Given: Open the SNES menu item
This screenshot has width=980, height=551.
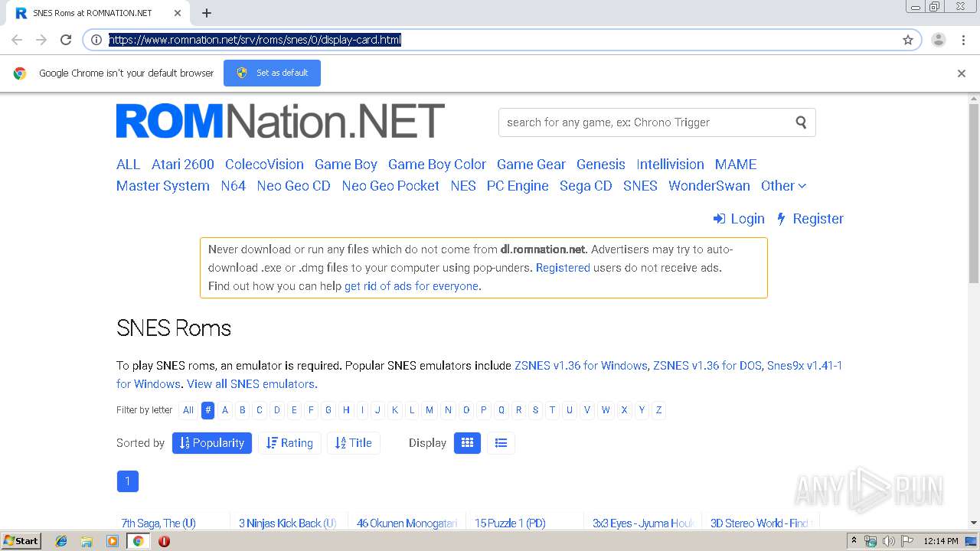Looking at the screenshot, I should pos(640,186).
